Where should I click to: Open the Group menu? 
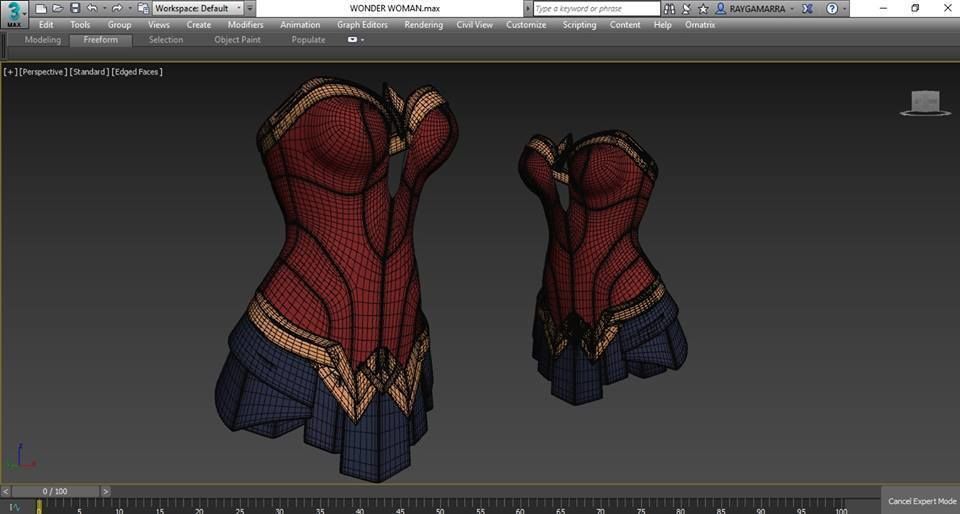point(119,24)
